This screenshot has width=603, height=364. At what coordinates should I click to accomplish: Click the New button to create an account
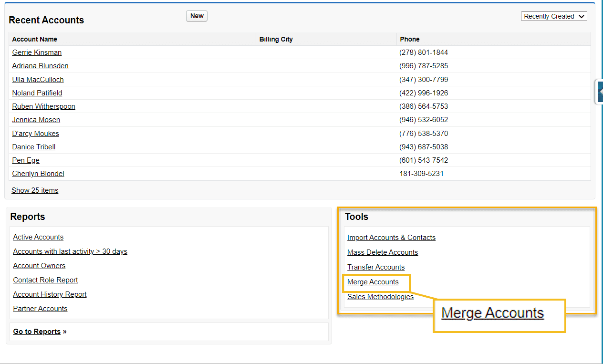196,16
